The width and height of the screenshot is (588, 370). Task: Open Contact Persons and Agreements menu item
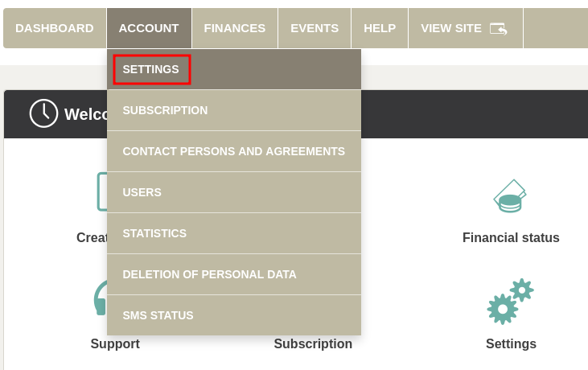233,151
